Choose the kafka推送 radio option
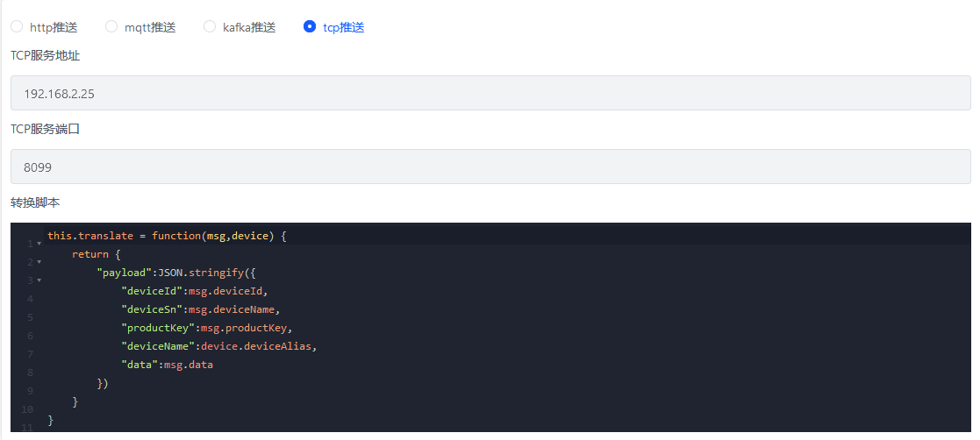980x440 pixels. [210, 26]
